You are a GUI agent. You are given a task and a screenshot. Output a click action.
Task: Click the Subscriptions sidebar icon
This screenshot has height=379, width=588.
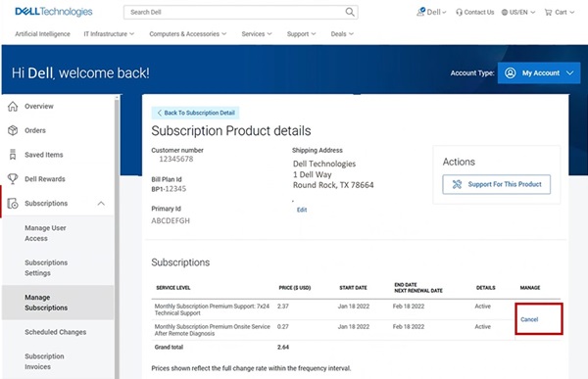pos(13,203)
